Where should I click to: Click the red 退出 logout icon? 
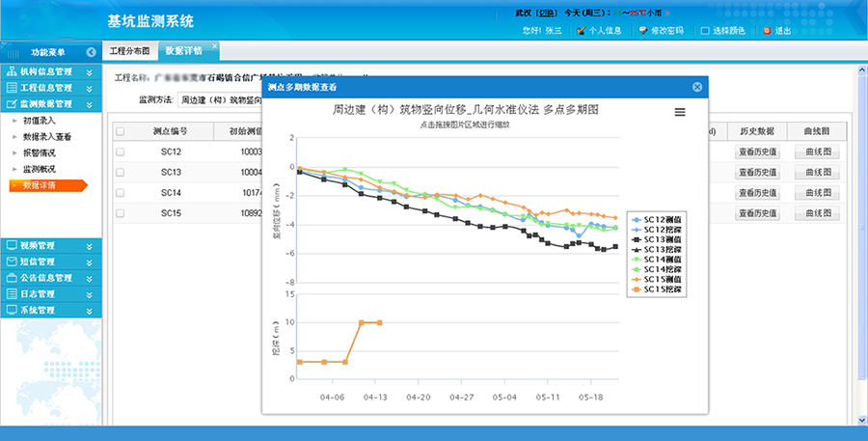767,31
